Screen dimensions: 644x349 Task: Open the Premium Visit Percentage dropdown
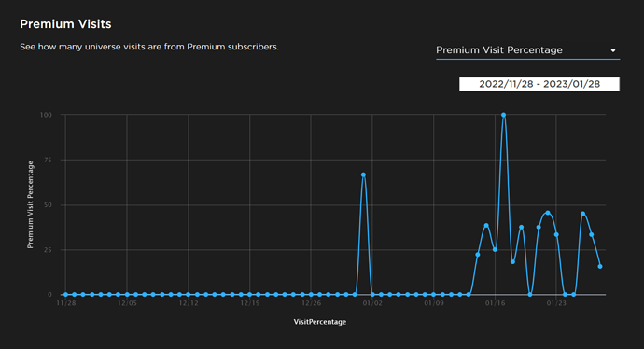click(x=527, y=50)
